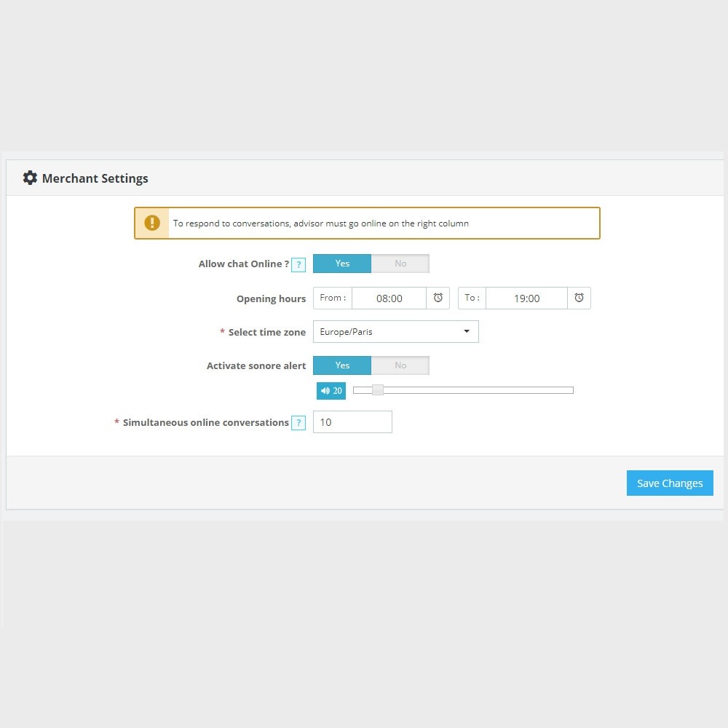Click the time zone dropdown arrow

(x=467, y=332)
